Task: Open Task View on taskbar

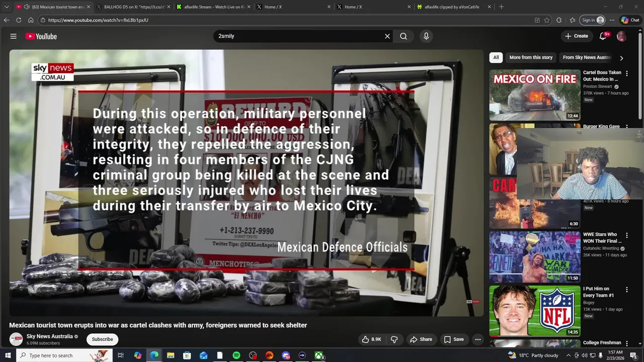Action: (x=121, y=355)
